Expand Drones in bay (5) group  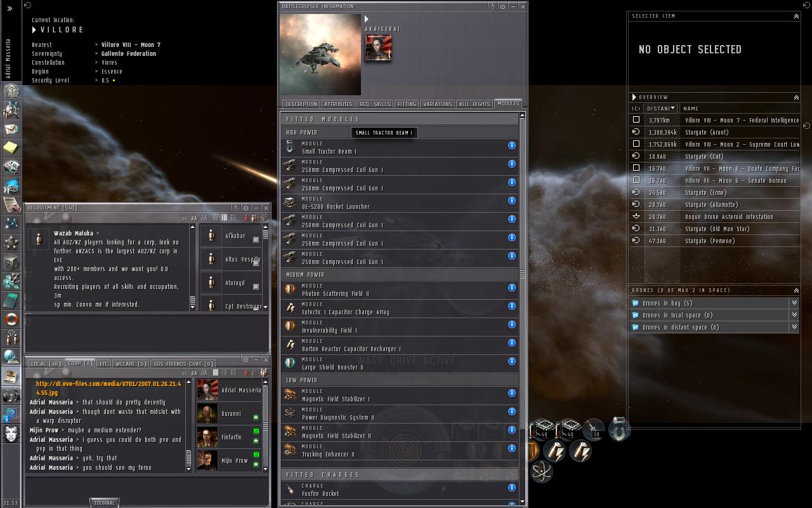[x=794, y=303]
